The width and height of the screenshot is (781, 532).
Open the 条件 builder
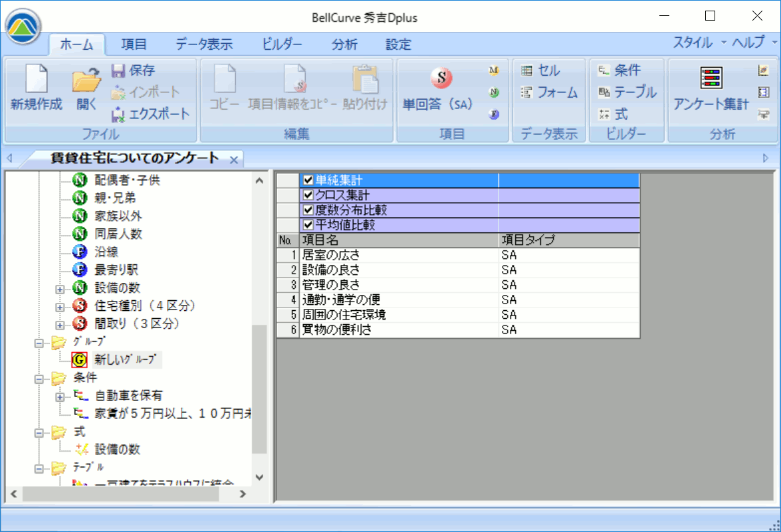(619, 70)
